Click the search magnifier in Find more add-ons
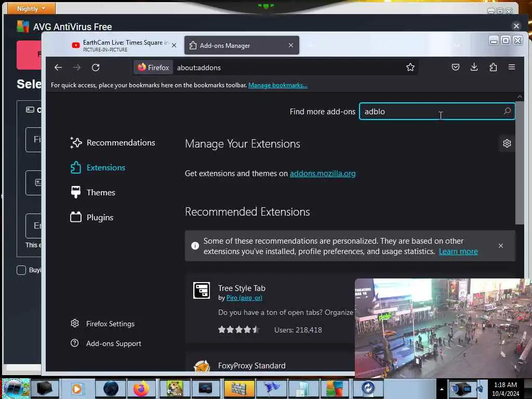Viewport: 532px width, 399px height. [507, 111]
